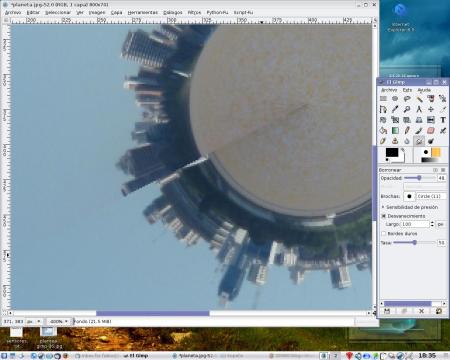Open the zoom percentage dropdown in status bar
The width and height of the screenshot is (450, 360).
(x=58, y=321)
